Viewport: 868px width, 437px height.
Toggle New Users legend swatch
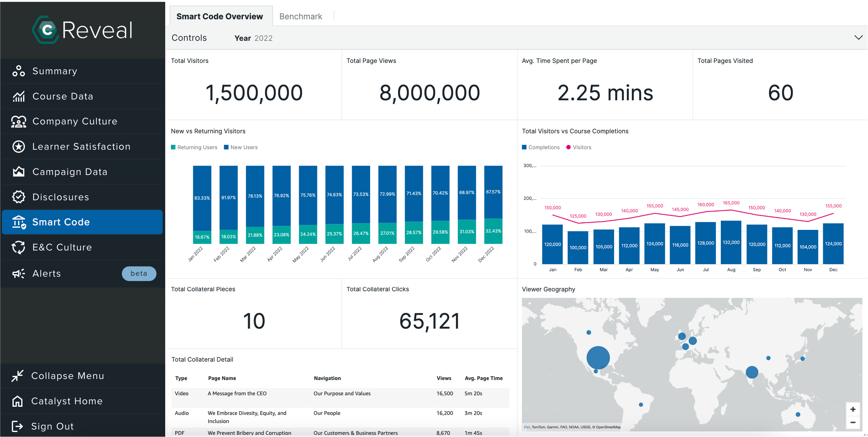[x=226, y=147]
